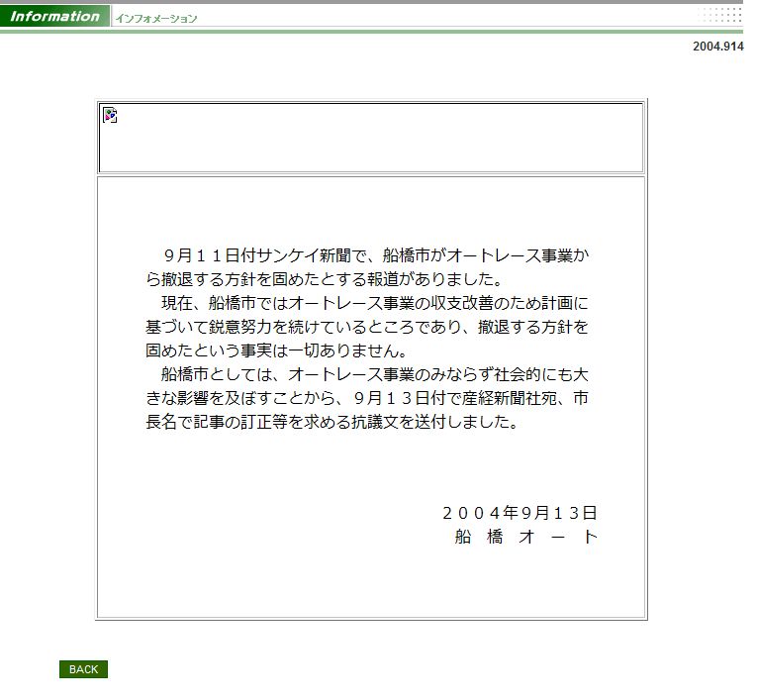Click the line 長名で記事の訂正等を求める抗議文
Viewport: 757px width, 700px height.
332,422
